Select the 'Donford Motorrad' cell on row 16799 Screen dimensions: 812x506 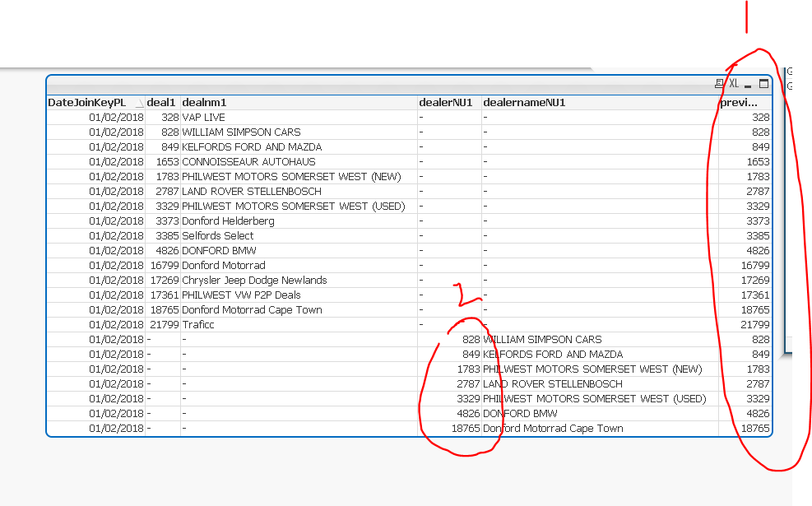coord(224,266)
